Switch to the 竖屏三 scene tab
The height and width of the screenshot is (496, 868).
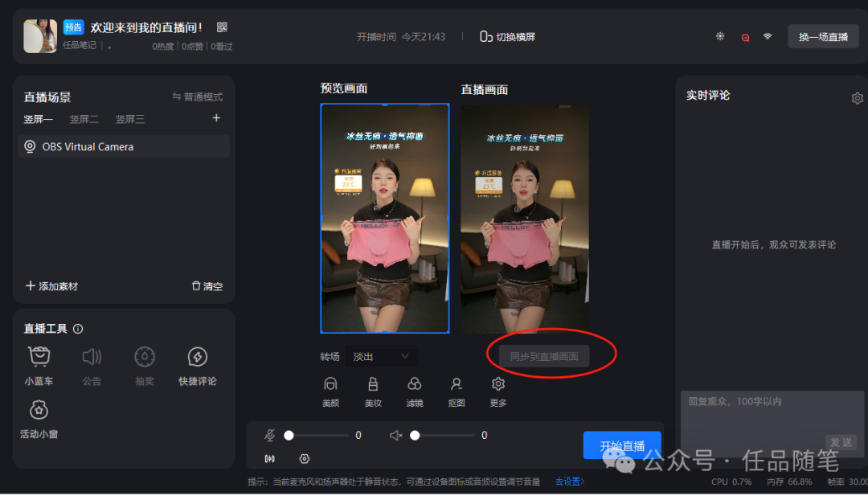pos(129,118)
